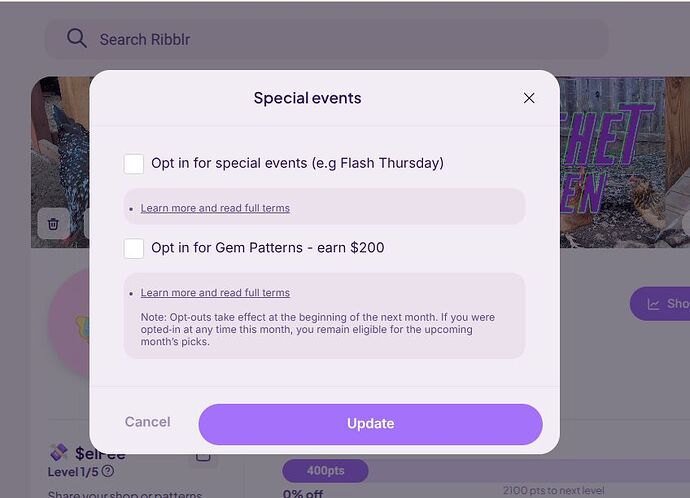Click the gem icon beside $elFee
Image resolution: width=690 pixels, height=498 pixels.
(x=58, y=453)
